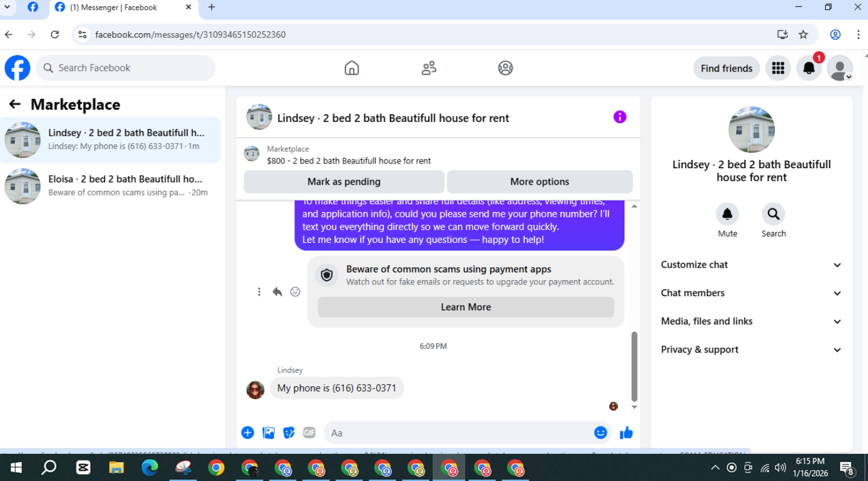Click the 6:09 PM timestamp
868x481 pixels.
click(x=433, y=346)
